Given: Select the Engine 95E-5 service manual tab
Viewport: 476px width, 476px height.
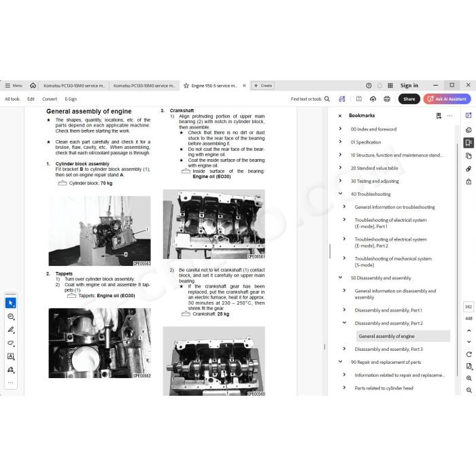Looking at the screenshot, I should click(x=214, y=86).
